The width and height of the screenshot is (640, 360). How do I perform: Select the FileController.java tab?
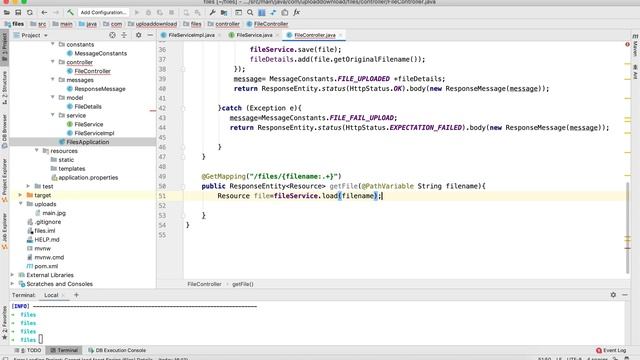[315, 36]
